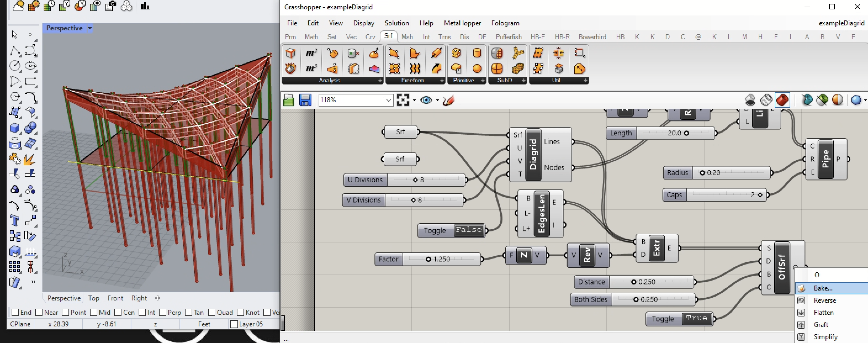Enable the Int object snap checkbox
Screen dimensions: 868x343
[142, 312]
